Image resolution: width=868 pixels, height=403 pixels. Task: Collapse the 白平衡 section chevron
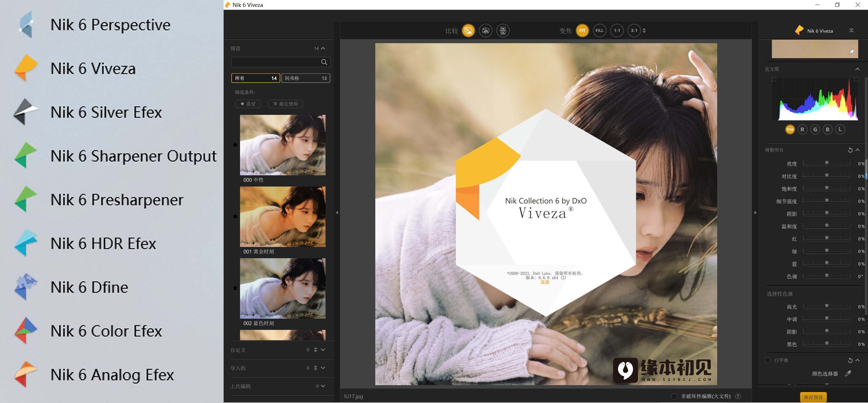[857, 360]
